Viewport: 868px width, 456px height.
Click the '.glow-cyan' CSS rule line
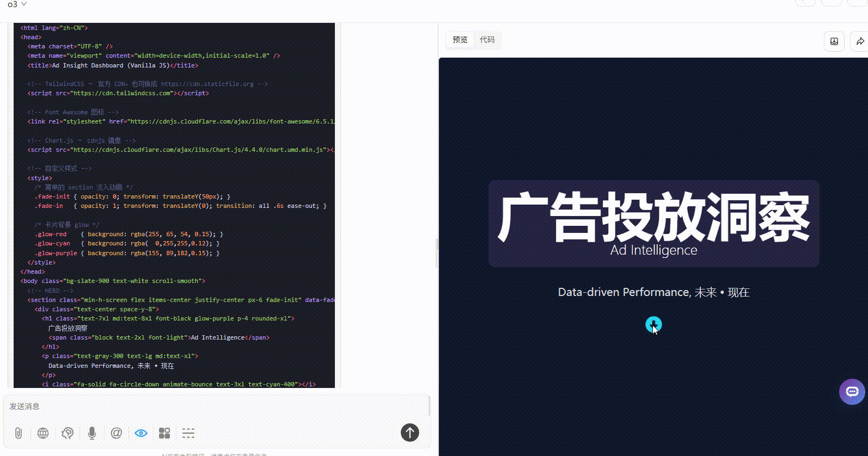pyautogui.click(x=127, y=243)
